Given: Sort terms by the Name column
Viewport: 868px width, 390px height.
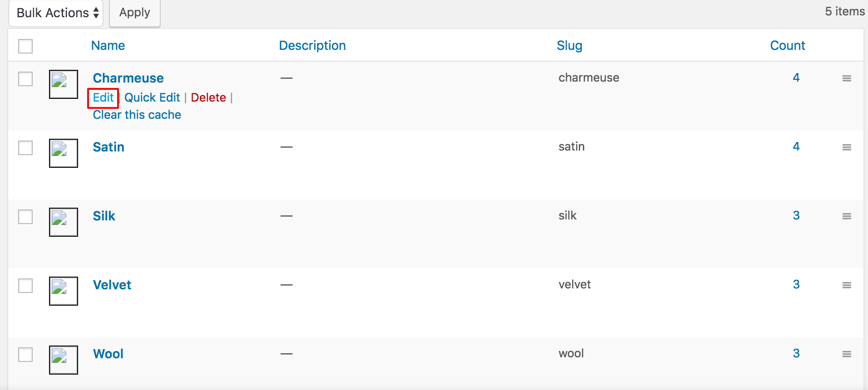Looking at the screenshot, I should click(x=108, y=45).
